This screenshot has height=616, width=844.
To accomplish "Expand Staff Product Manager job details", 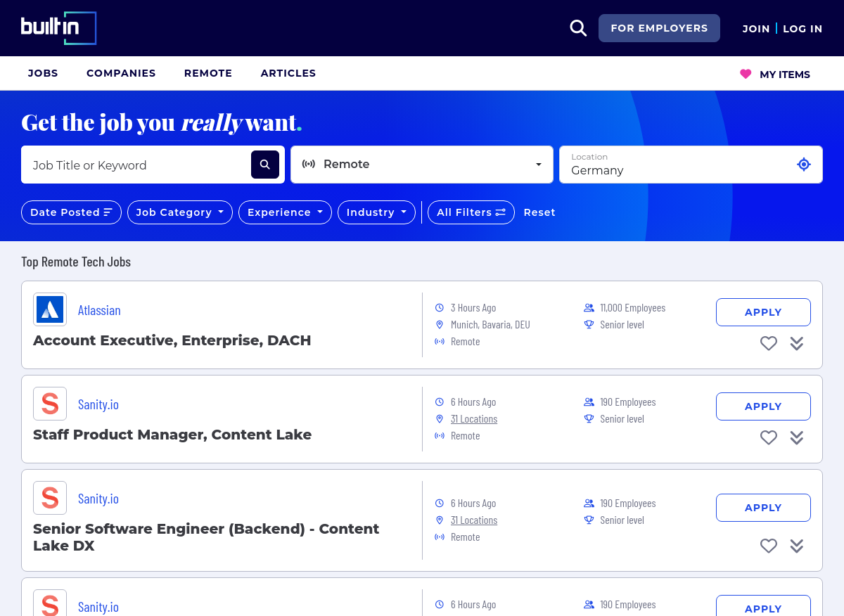I will 796,437.
